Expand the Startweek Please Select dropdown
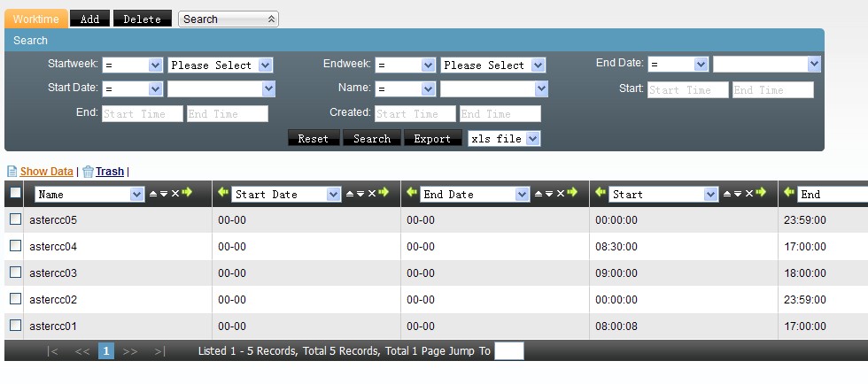 click(x=221, y=65)
